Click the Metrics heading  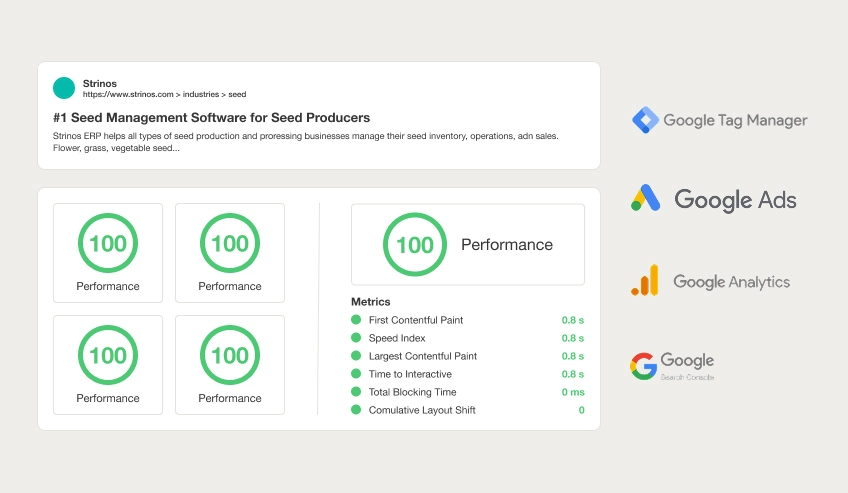370,302
